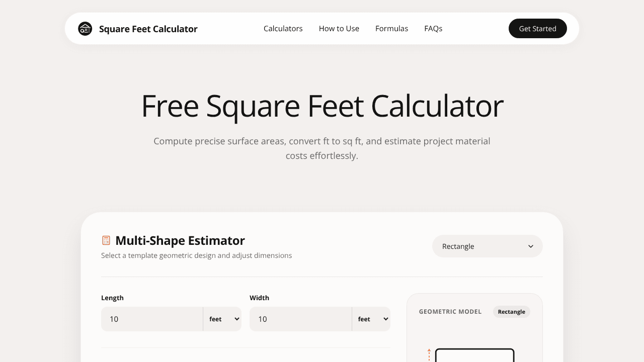Click the rectangle diagram preview
The image size is (644, 362).
coord(474,355)
